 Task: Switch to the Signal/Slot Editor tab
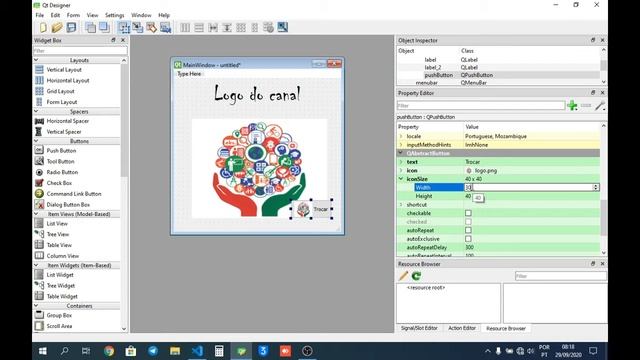click(x=419, y=328)
